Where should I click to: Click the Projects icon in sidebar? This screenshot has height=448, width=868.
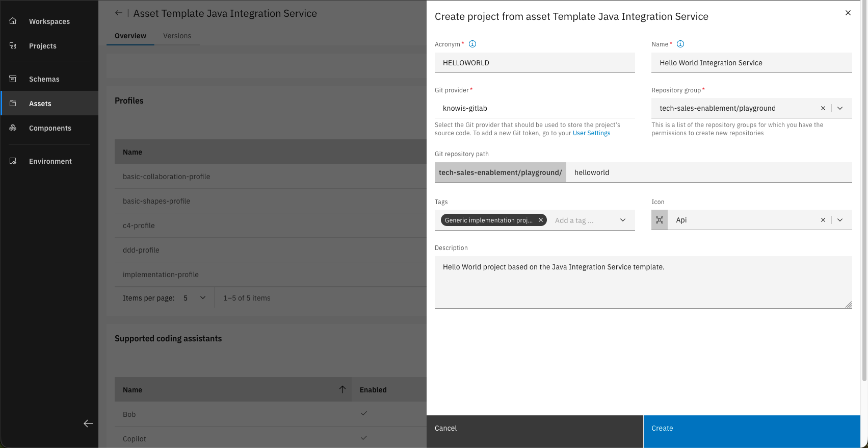(13, 45)
